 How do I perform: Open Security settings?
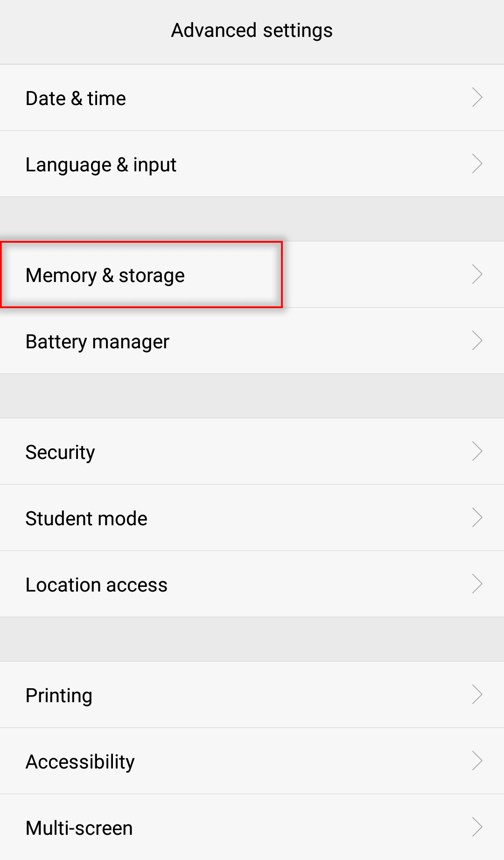point(60,452)
